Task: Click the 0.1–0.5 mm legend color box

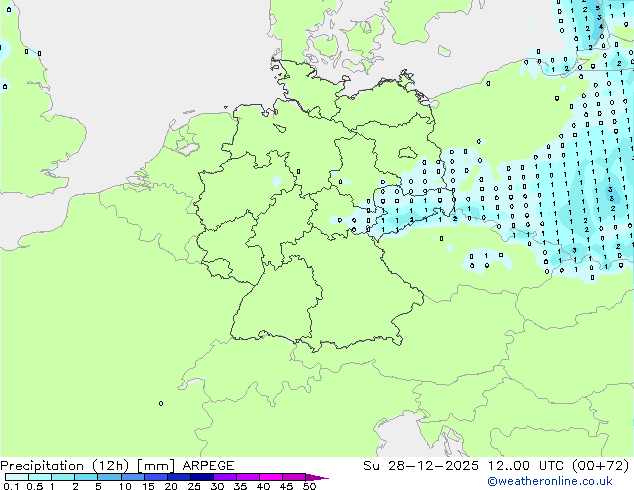Action: pyautogui.click(x=17, y=477)
